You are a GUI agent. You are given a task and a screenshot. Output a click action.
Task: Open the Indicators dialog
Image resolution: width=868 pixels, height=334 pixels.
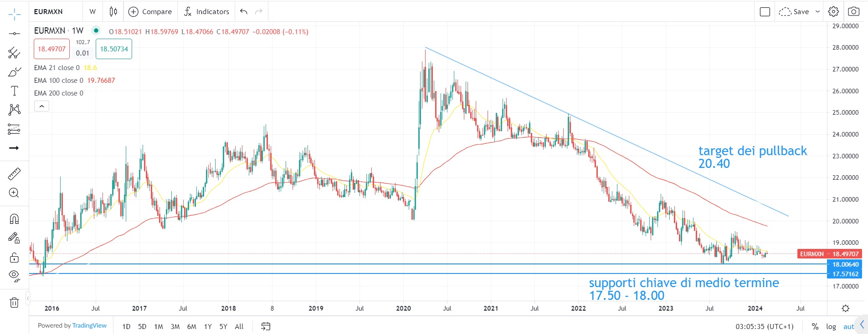coord(206,11)
